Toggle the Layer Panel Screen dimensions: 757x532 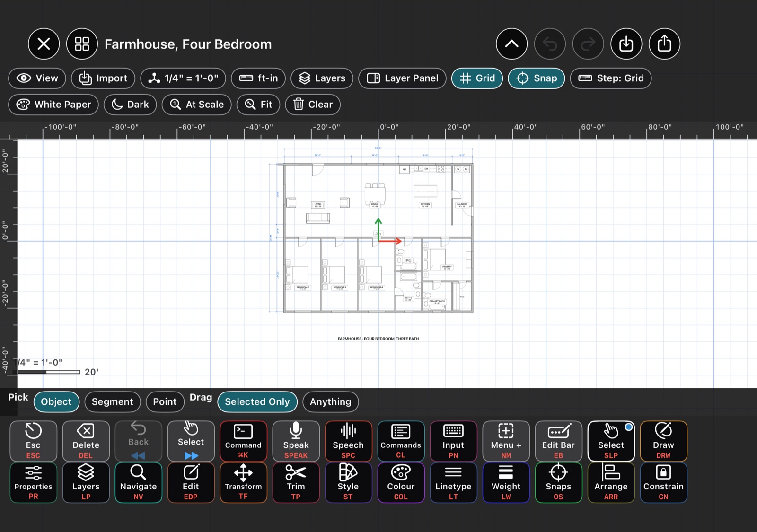point(402,78)
